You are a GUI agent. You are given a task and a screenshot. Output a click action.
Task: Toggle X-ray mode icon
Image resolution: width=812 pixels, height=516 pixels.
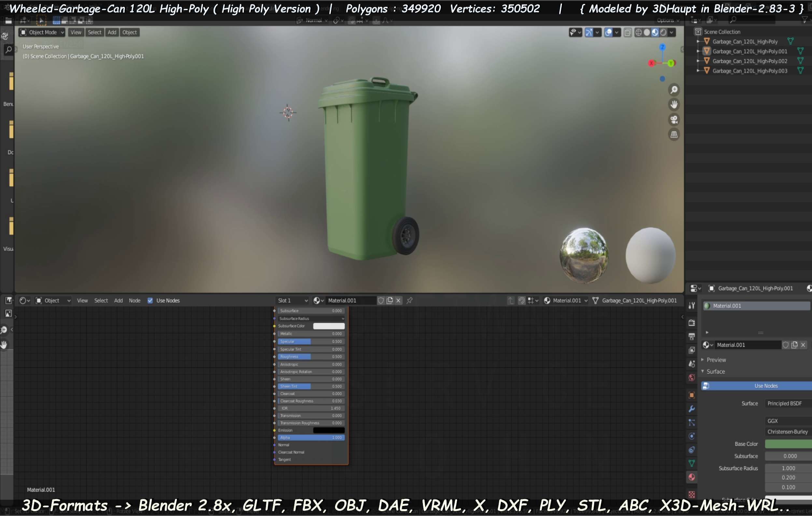pos(627,32)
